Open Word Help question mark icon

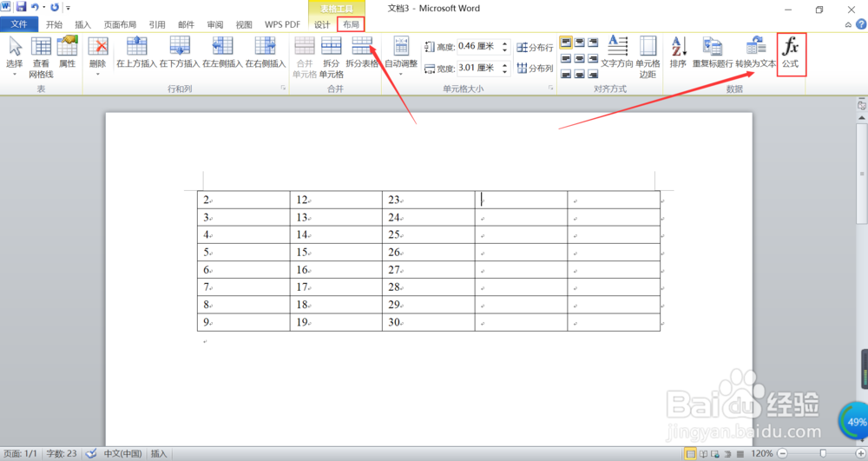tap(861, 24)
